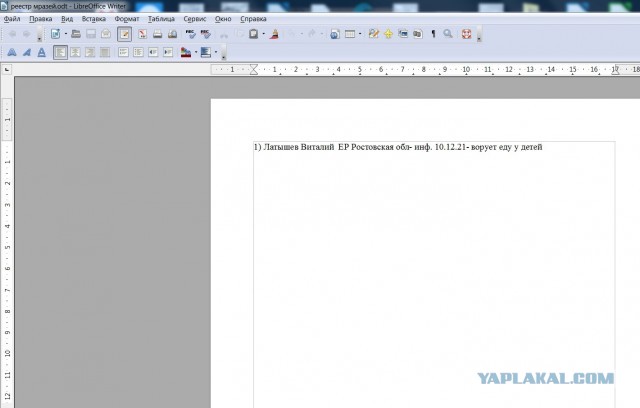Open LibreOffice Help lifebuoy icon
Screen dimensions: 640x408
pyautogui.click(x=467, y=34)
